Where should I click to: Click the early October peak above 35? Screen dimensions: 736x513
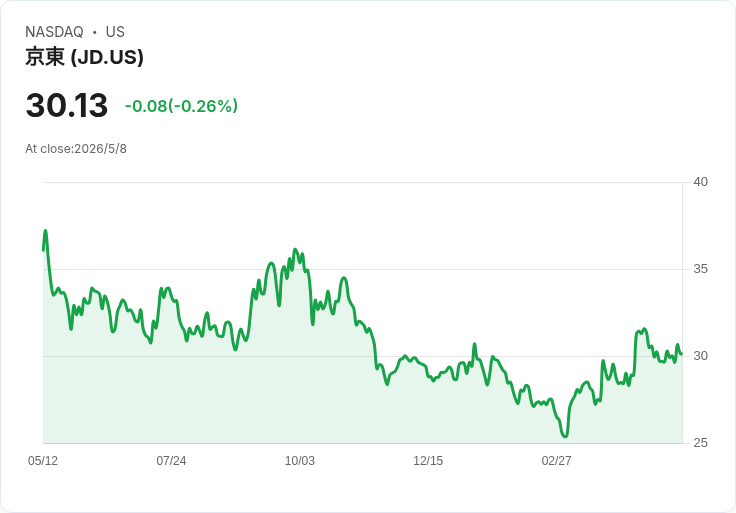[295, 249]
